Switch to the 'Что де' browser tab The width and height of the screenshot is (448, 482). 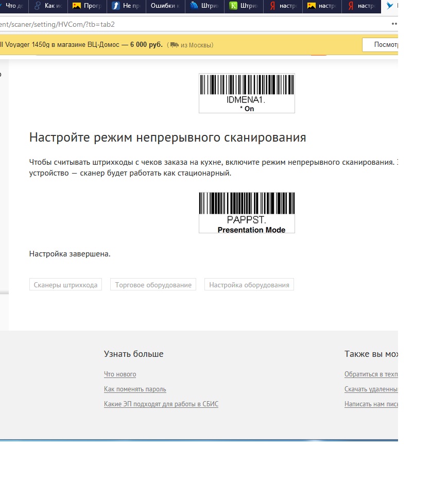14,6
